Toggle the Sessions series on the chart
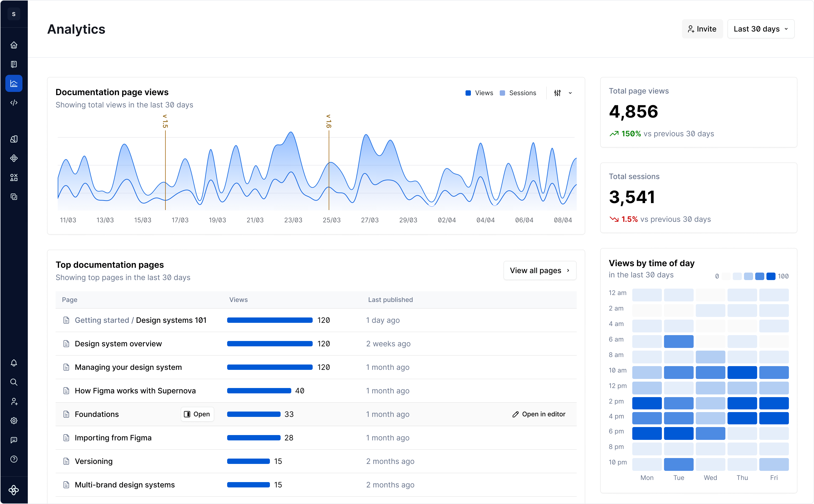Screen dimensions: 814x504 click(x=518, y=93)
